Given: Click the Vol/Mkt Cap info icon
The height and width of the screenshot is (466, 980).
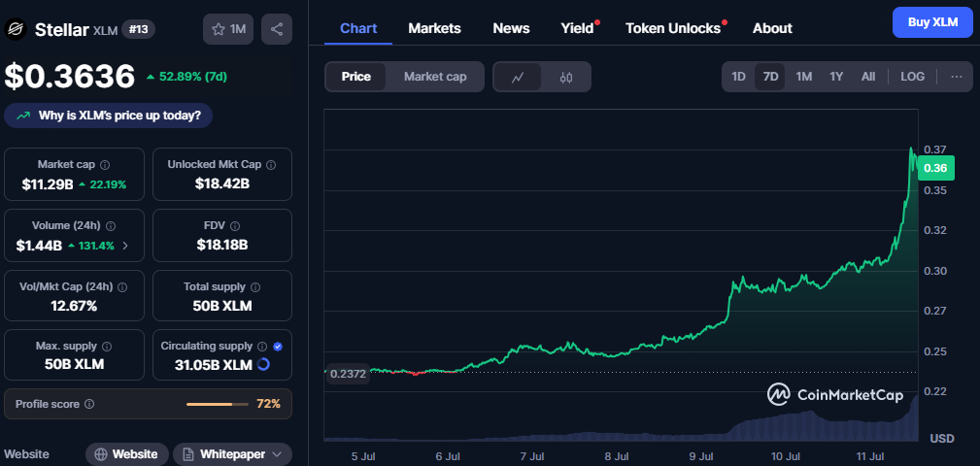Looking at the screenshot, I should click(x=122, y=286).
